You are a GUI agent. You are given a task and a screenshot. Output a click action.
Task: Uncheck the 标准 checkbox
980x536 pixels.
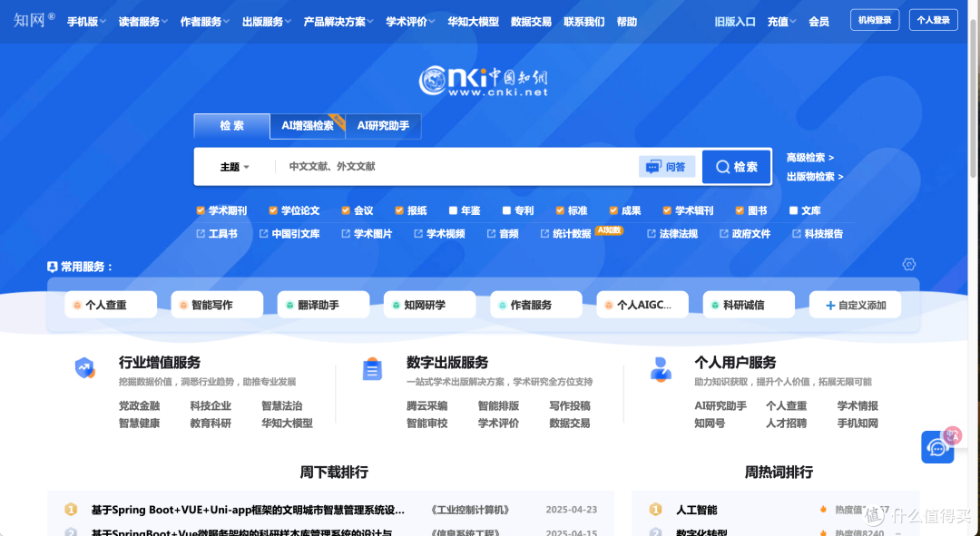click(560, 210)
